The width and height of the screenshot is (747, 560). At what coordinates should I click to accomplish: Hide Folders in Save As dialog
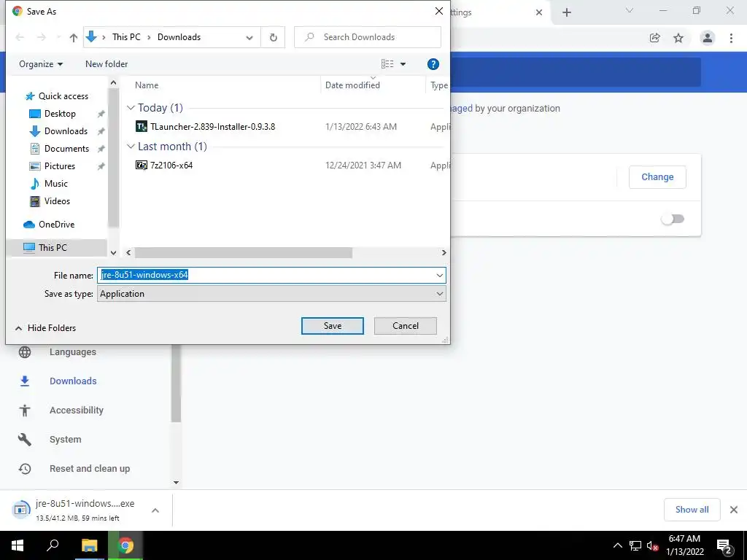click(x=46, y=328)
